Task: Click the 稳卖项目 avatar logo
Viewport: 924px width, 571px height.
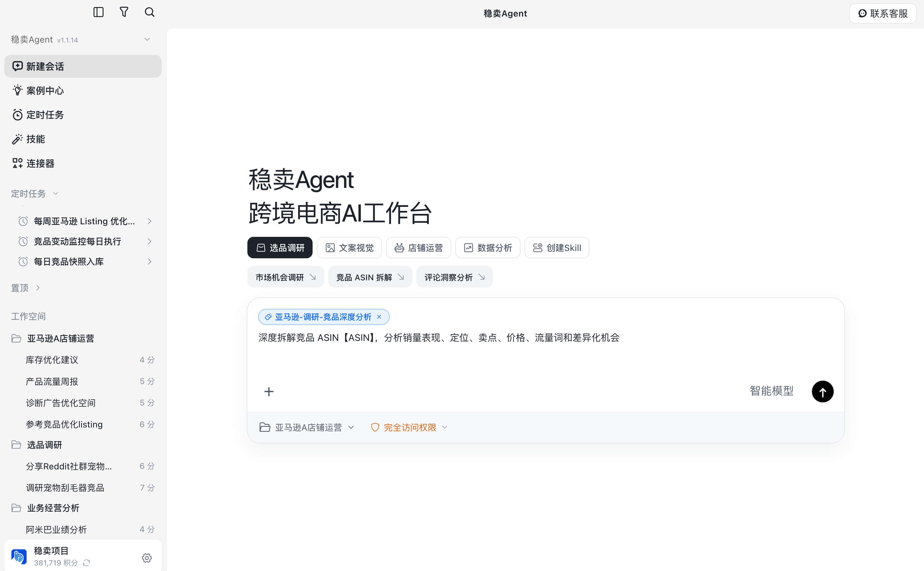Action: coord(19,556)
